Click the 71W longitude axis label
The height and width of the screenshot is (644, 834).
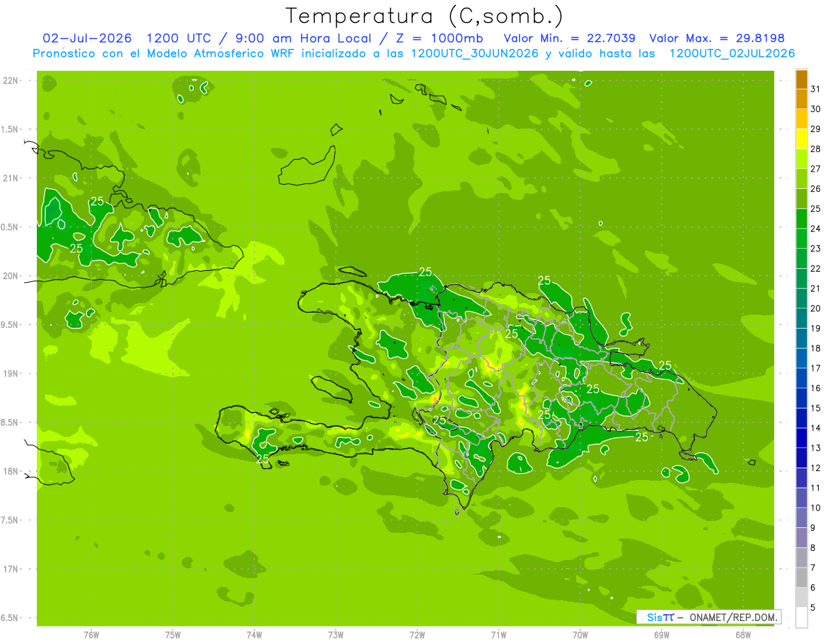498,634
